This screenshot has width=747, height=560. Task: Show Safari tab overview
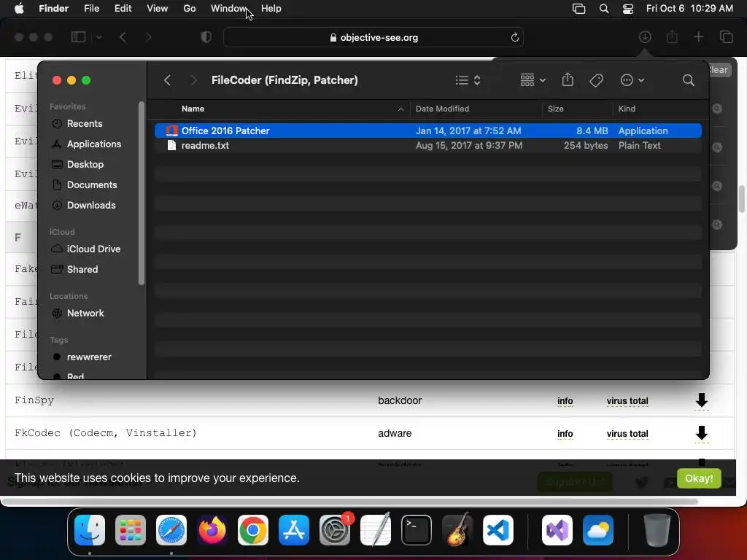727,36
